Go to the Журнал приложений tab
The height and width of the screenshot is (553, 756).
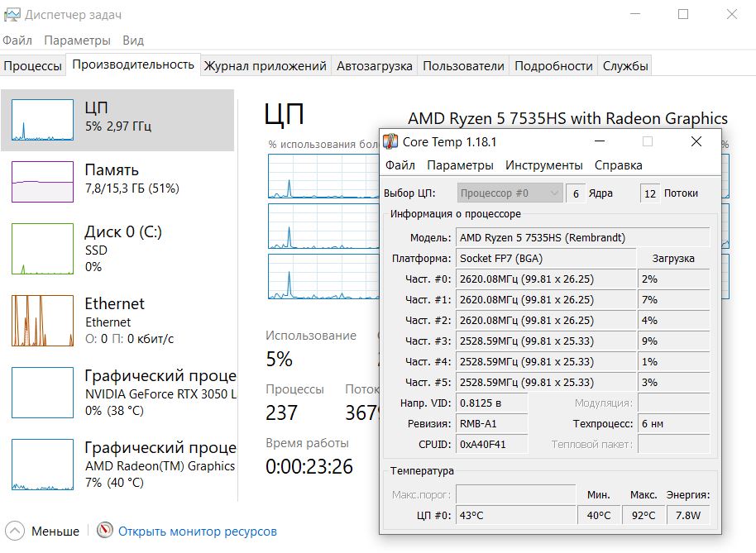point(266,66)
